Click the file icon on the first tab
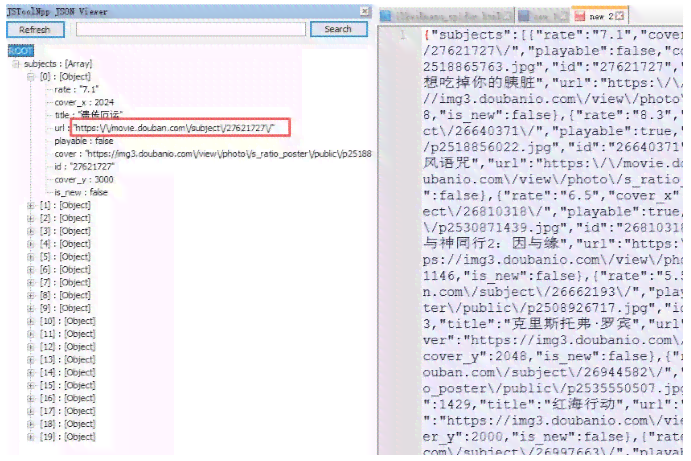This screenshot has height=461, width=691. click(x=386, y=16)
